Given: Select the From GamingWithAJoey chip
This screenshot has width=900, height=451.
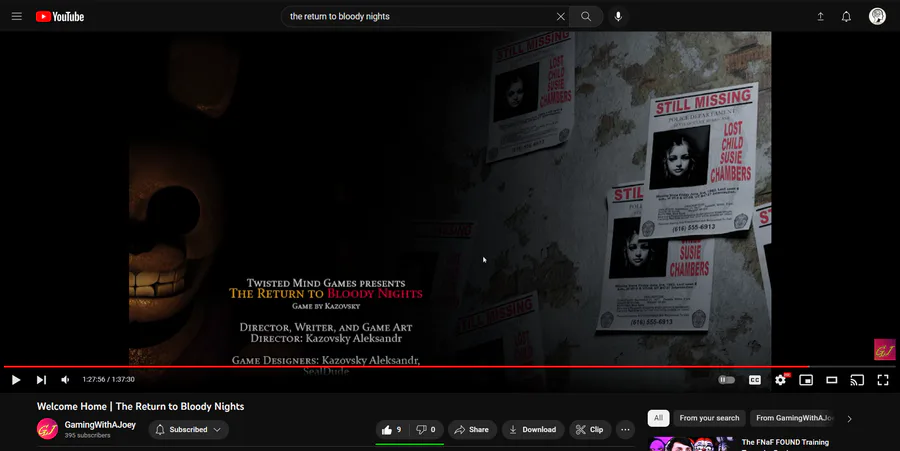Looking at the screenshot, I should pyautogui.click(x=794, y=418).
